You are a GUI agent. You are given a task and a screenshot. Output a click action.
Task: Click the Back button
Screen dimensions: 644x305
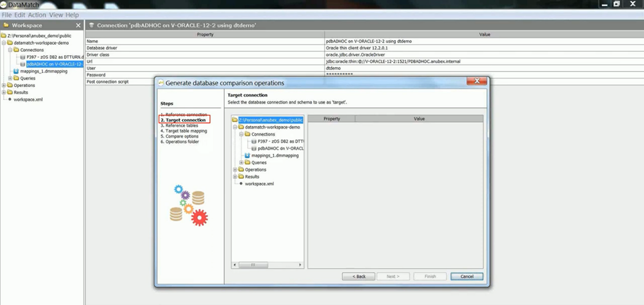[x=358, y=276]
